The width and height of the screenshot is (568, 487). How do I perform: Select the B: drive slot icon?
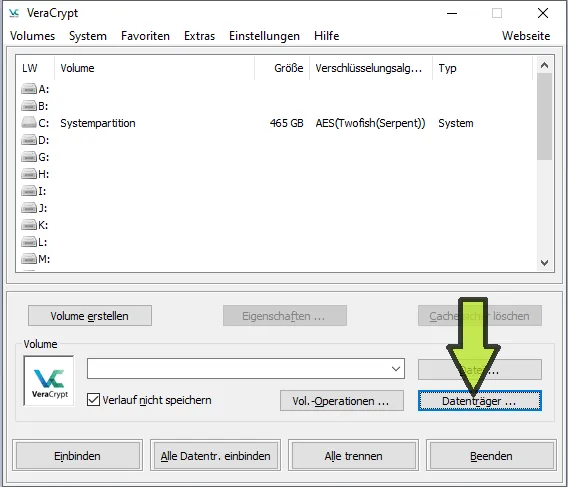[29, 106]
